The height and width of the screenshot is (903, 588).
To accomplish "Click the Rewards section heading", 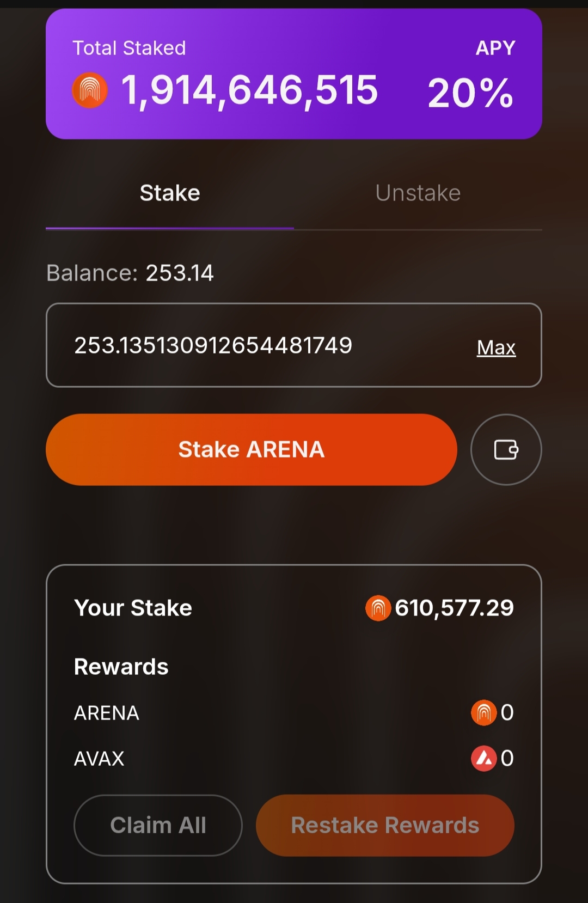I will (x=121, y=667).
